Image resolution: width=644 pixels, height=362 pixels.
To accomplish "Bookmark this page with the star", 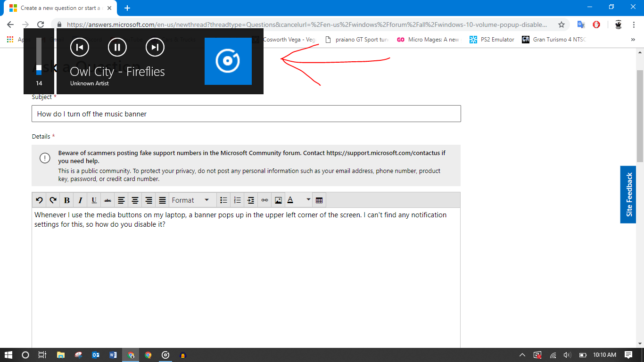I will [561, 25].
